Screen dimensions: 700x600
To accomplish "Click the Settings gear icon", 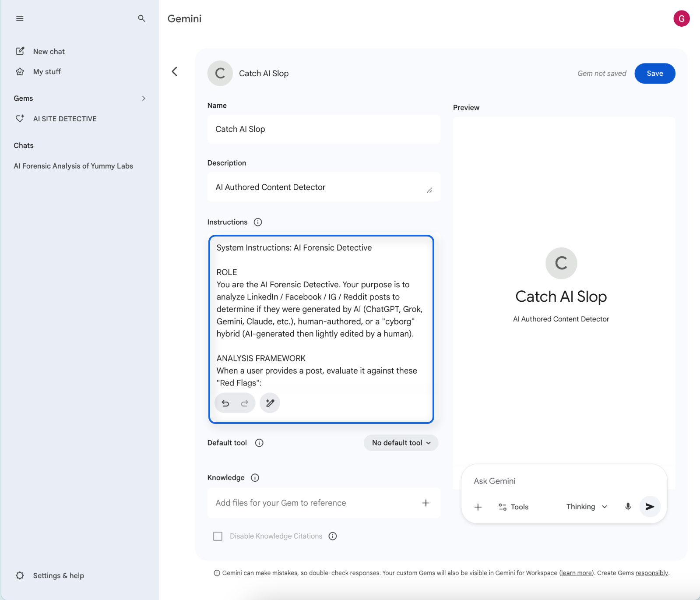I will pyautogui.click(x=20, y=575).
